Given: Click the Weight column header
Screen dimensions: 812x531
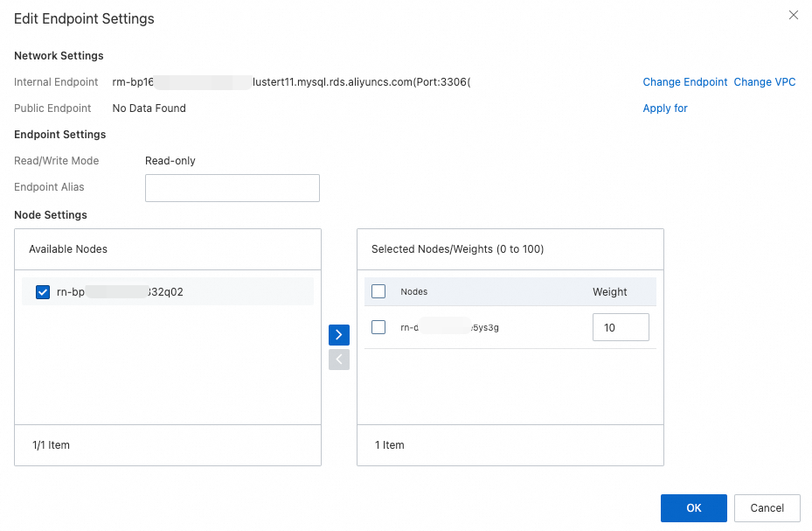Looking at the screenshot, I should point(609,292).
